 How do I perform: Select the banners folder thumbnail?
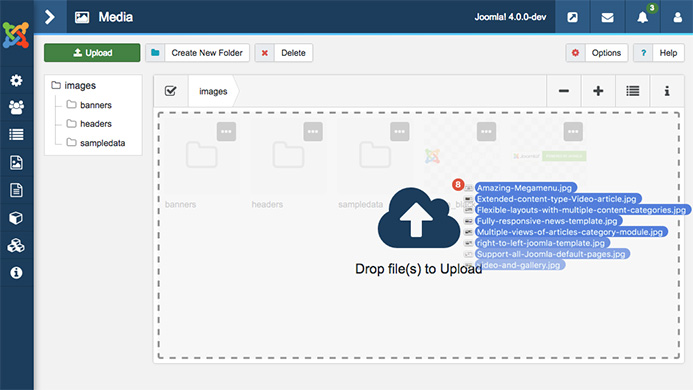click(202, 155)
